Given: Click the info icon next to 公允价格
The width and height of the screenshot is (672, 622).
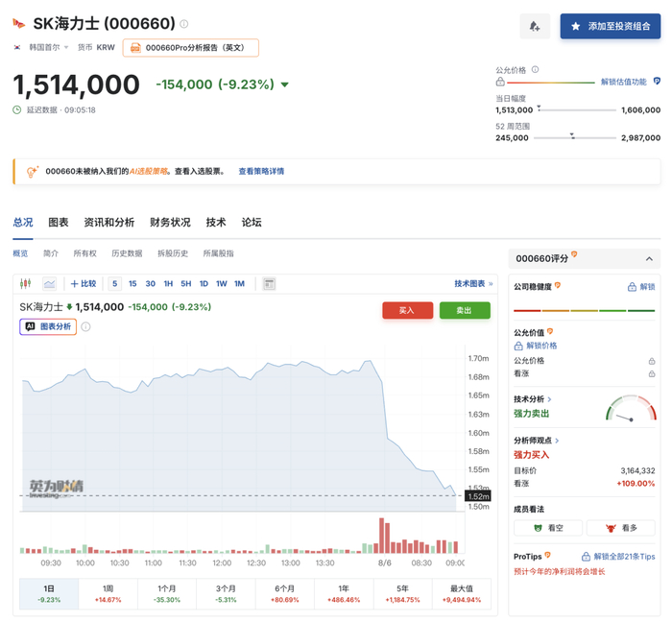Looking at the screenshot, I should tap(535, 69).
